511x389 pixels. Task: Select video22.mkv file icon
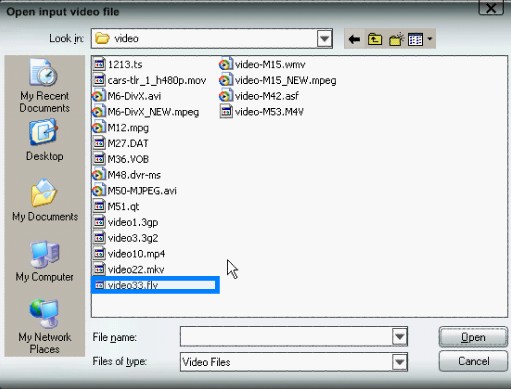pyautogui.click(x=99, y=269)
